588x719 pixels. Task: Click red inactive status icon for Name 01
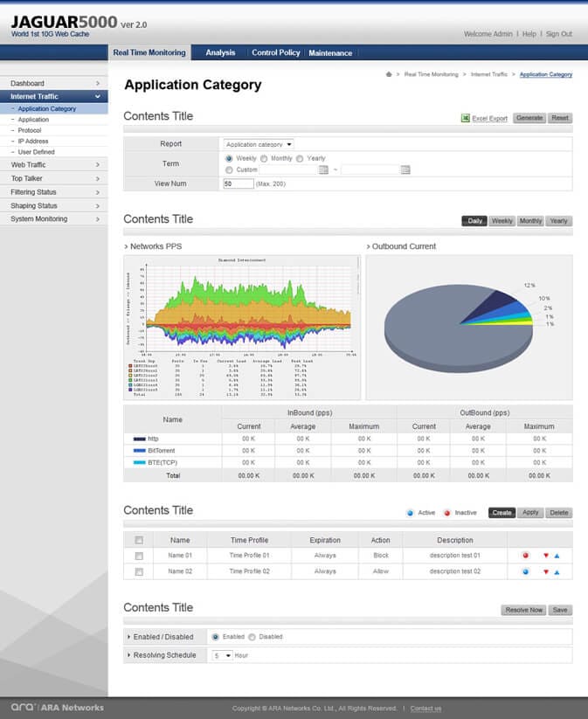coord(526,556)
